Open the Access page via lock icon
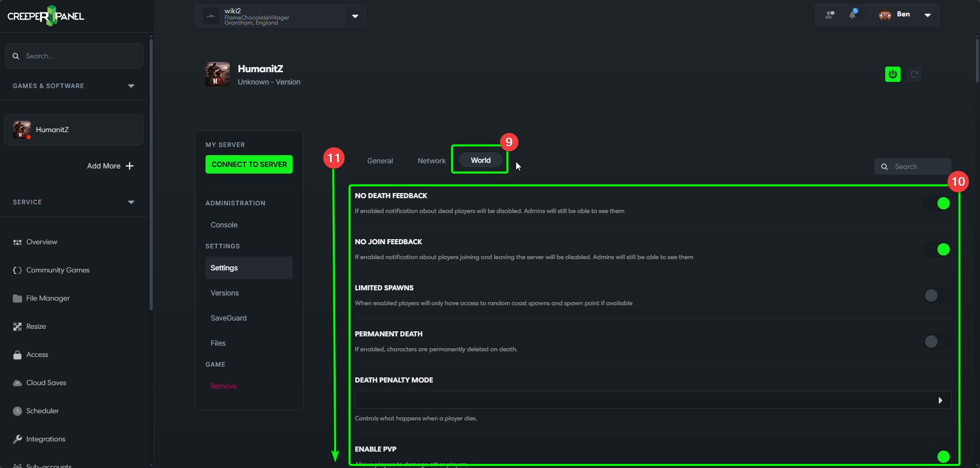Viewport: 980px width, 468px height. click(16, 354)
